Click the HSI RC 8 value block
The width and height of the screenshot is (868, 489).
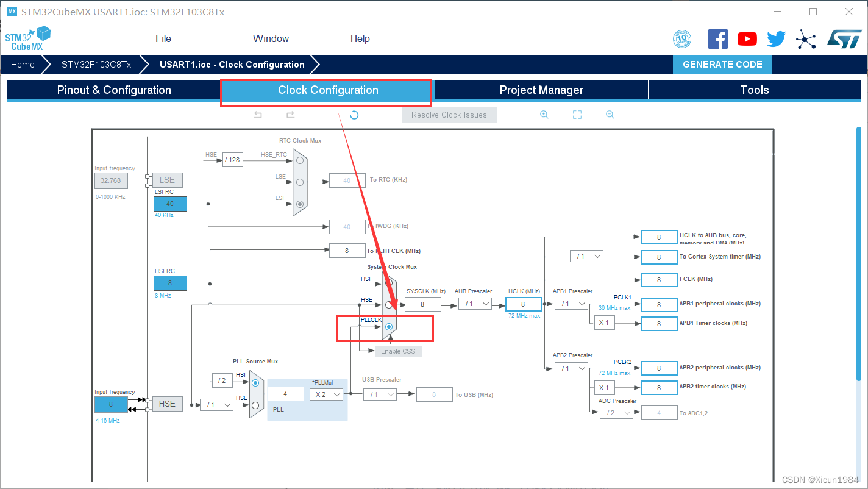click(x=170, y=283)
